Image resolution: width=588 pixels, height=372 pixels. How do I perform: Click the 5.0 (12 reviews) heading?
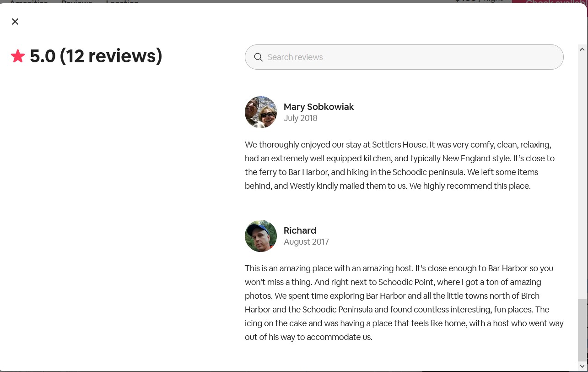click(96, 56)
